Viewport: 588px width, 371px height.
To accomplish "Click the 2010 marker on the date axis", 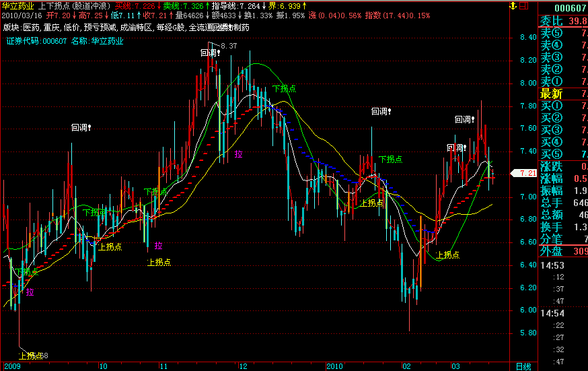I will coord(334,366).
